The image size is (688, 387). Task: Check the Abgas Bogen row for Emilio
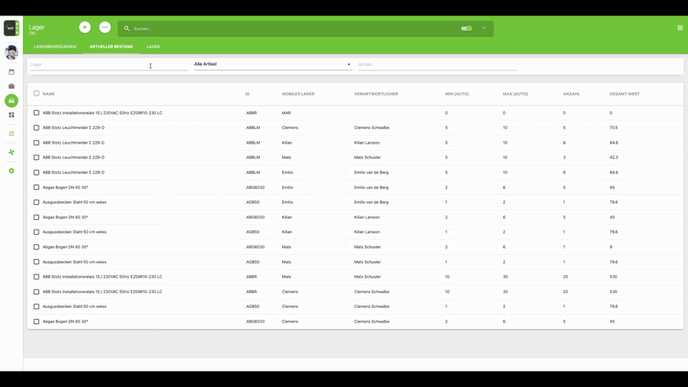click(x=36, y=187)
